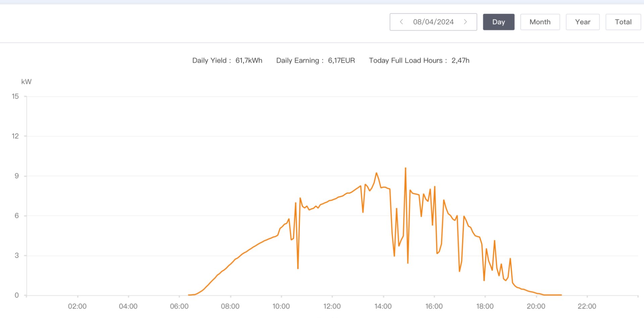
Task: Switch to the Year view
Action: 582,22
